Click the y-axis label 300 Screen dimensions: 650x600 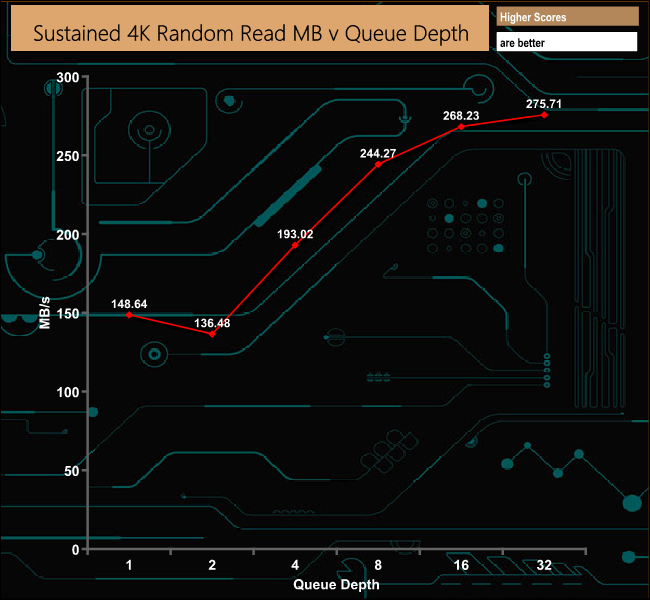68,77
